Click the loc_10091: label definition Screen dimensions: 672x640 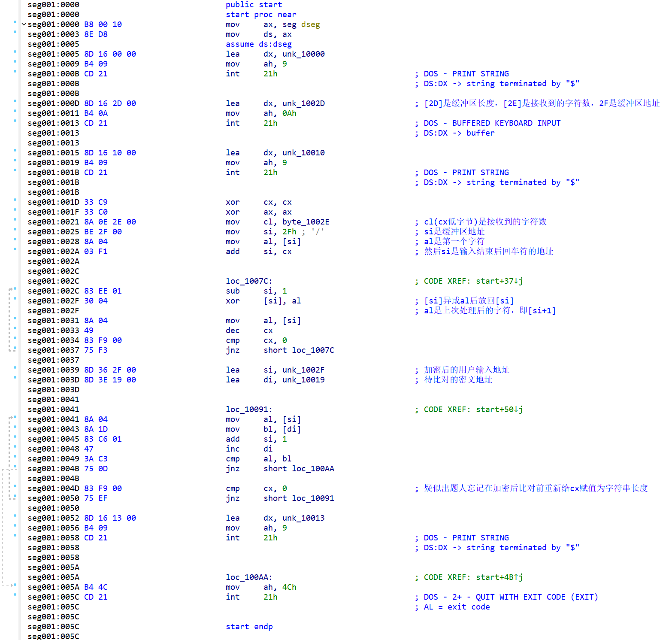(249, 409)
